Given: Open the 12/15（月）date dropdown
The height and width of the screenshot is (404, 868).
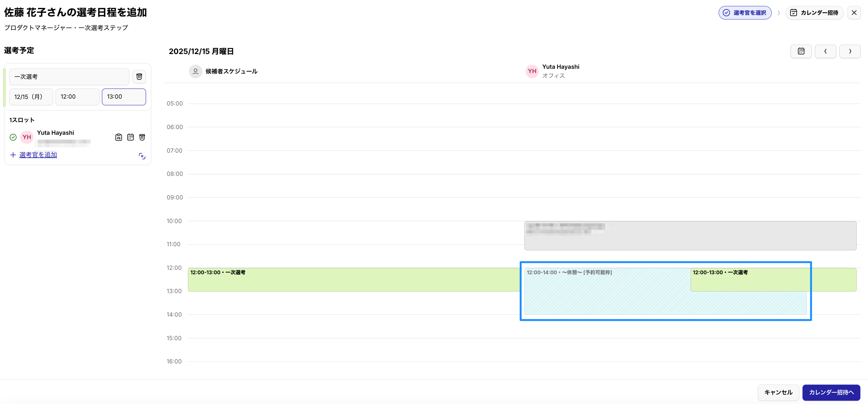Looking at the screenshot, I should (31, 97).
